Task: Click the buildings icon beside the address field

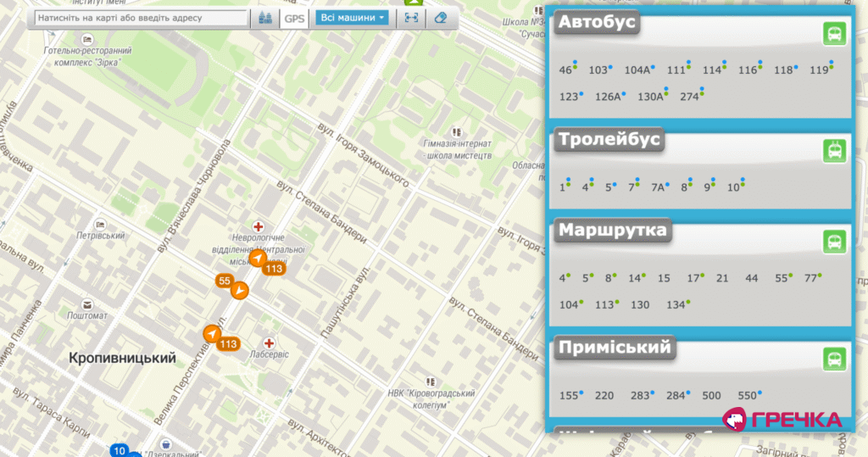Action: click(x=265, y=19)
